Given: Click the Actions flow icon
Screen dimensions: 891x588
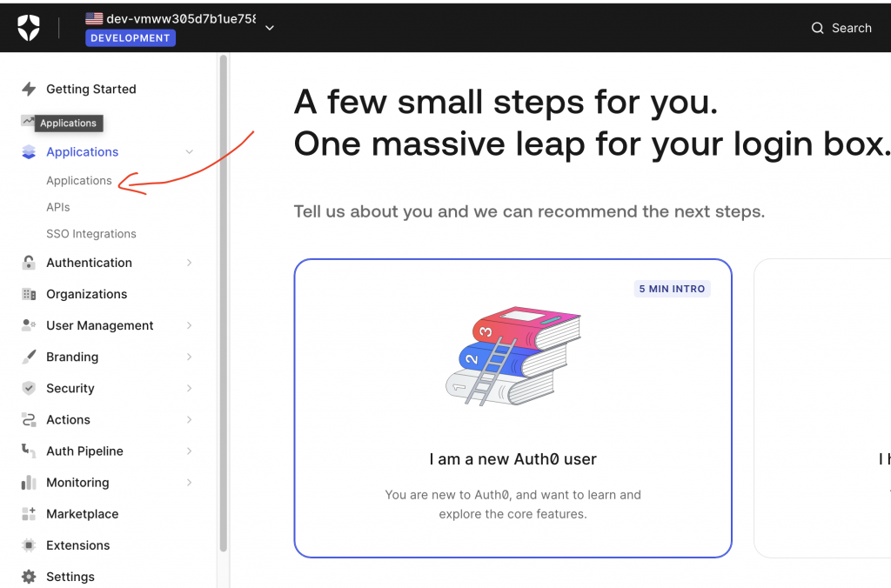Looking at the screenshot, I should 29,420.
